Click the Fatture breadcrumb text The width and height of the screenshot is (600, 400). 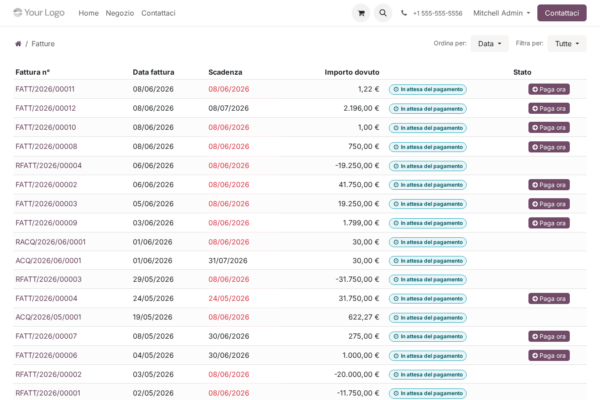[43, 44]
